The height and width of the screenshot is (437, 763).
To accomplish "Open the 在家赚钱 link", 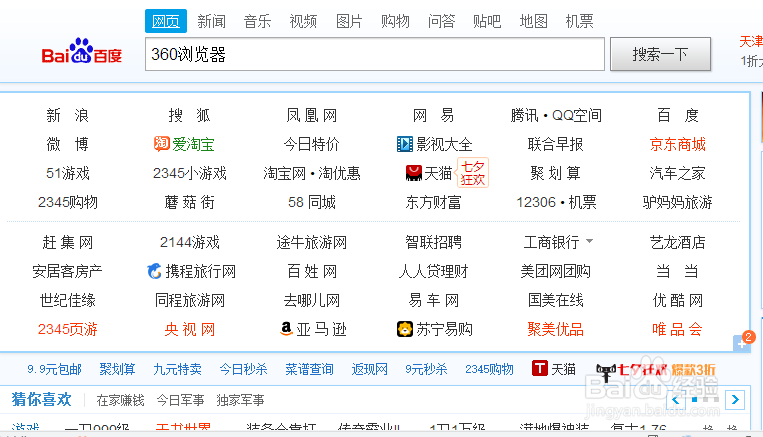I will [120, 400].
